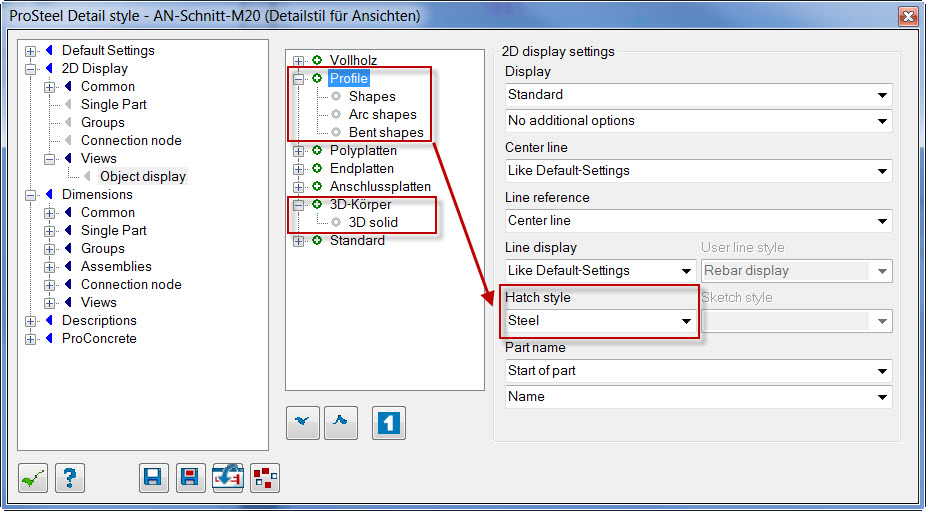The width and height of the screenshot is (926, 511).
Task: Expand Single Part under Dimensions
Action: pyautogui.click(x=49, y=231)
